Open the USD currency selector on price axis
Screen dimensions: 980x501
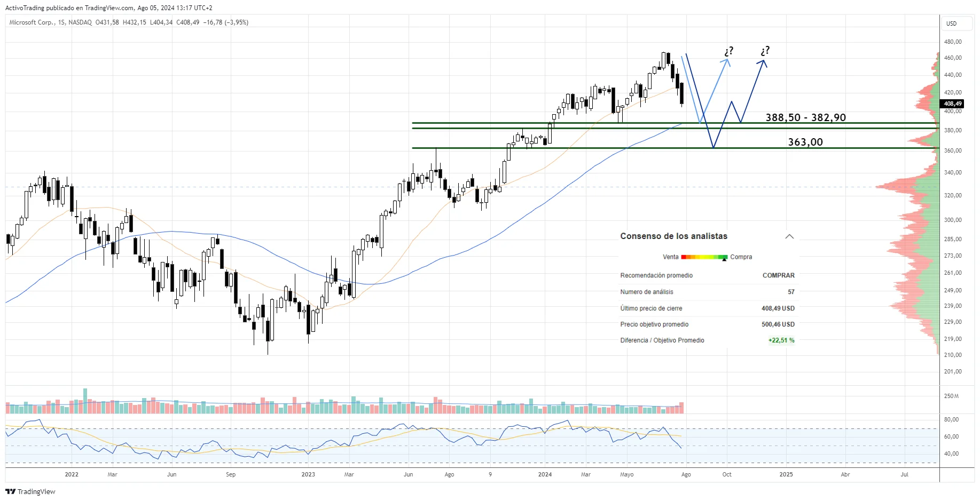point(951,23)
